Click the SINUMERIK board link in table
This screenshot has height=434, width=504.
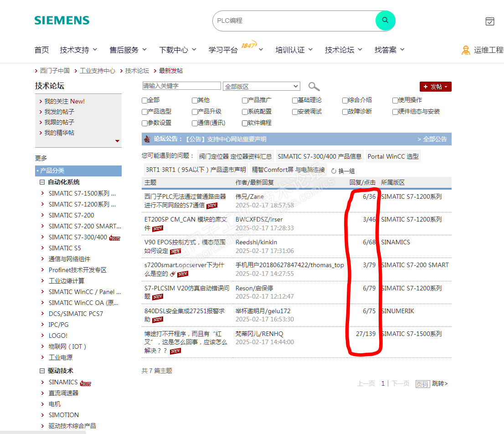coord(398,311)
